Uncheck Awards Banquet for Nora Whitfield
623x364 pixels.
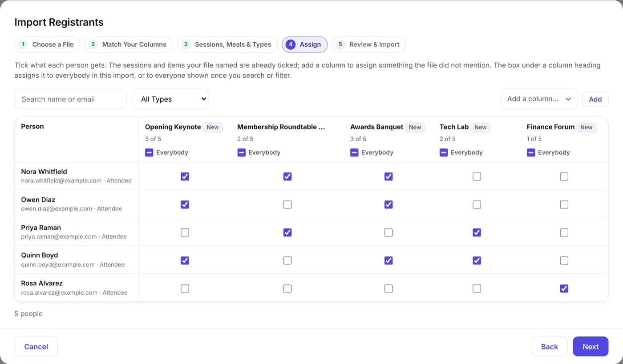tap(388, 176)
